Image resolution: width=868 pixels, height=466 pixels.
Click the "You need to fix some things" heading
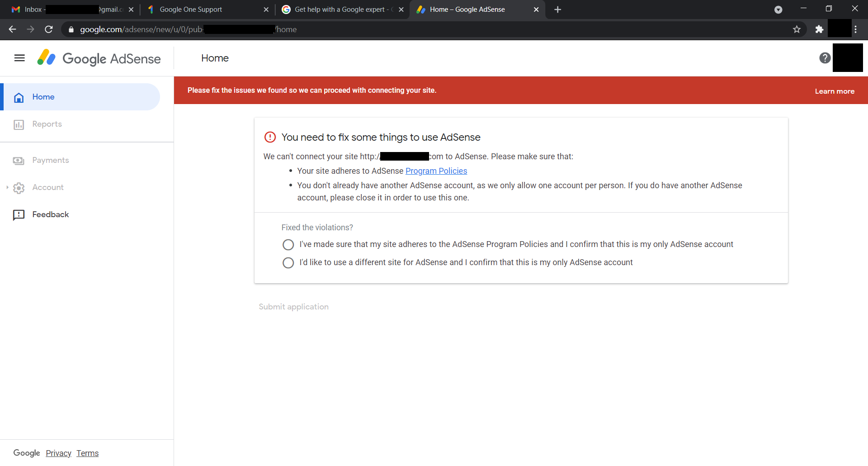pos(381,137)
